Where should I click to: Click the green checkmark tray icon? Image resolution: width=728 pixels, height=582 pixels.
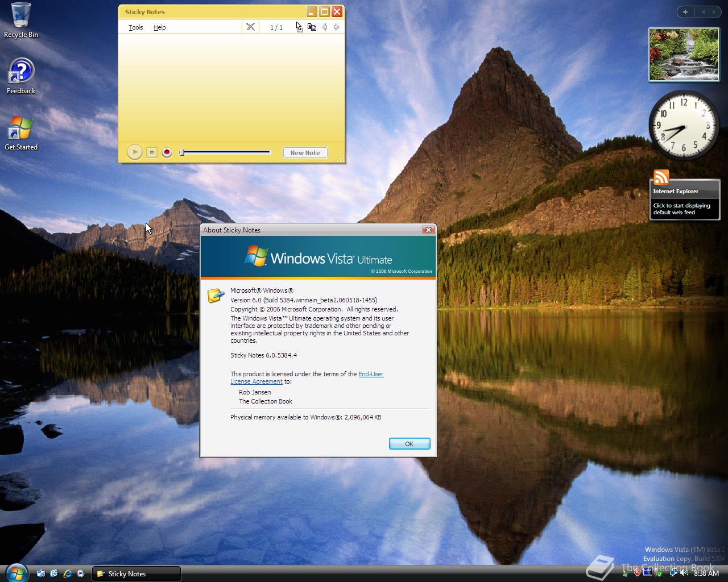(660, 573)
